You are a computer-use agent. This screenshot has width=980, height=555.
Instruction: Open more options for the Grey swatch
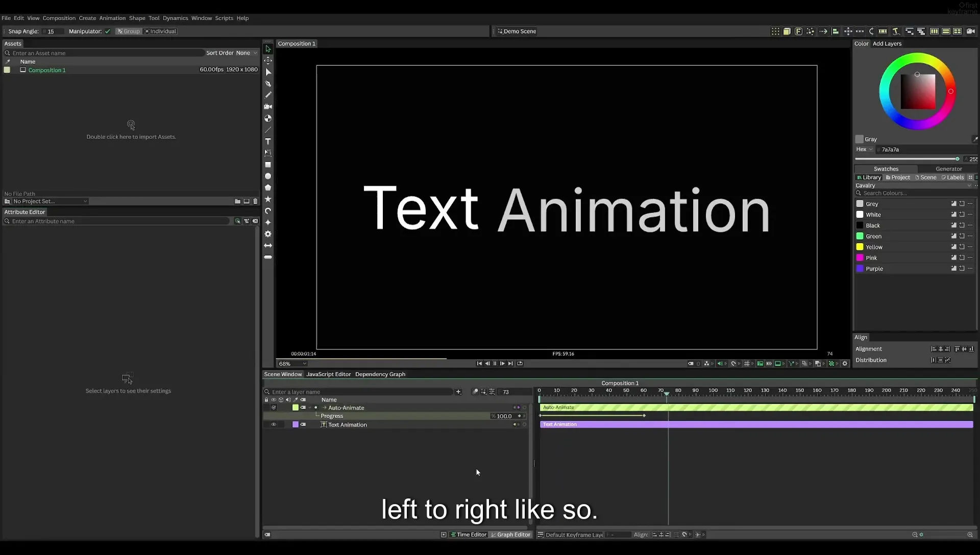(970, 204)
